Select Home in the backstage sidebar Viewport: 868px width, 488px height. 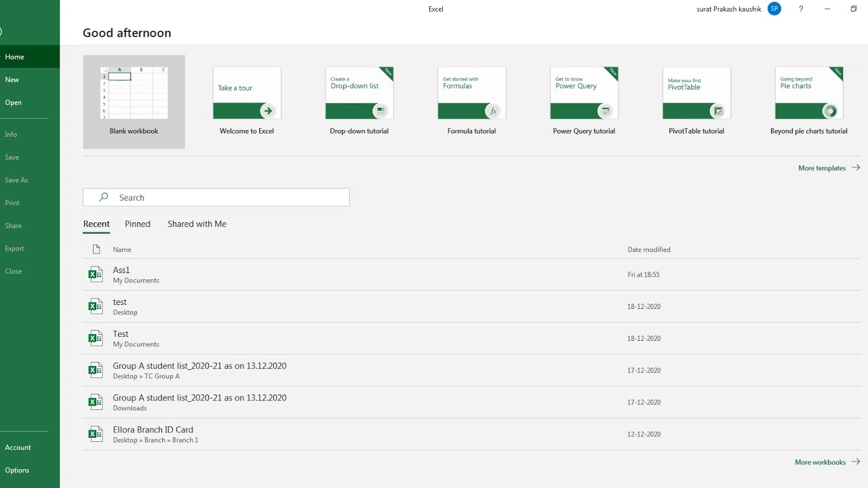point(30,57)
